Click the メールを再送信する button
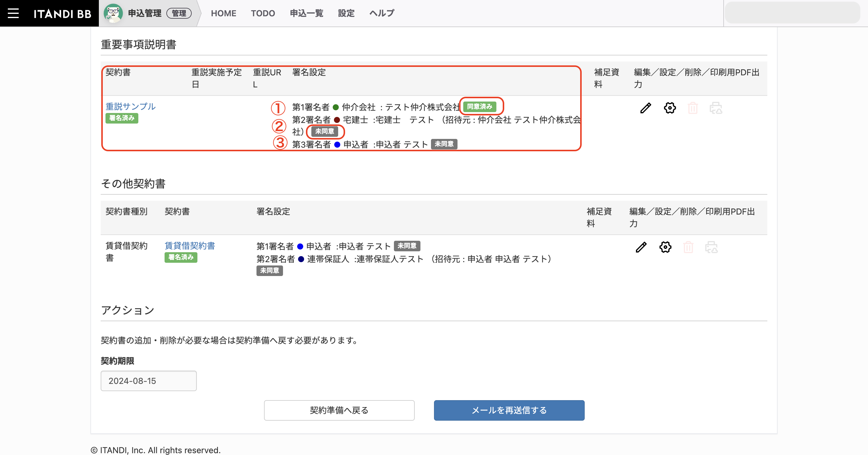This screenshot has width=868, height=455. (509, 410)
